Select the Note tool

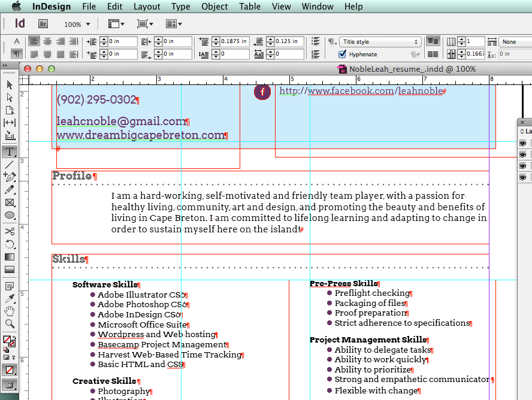(x=10, y=286)
